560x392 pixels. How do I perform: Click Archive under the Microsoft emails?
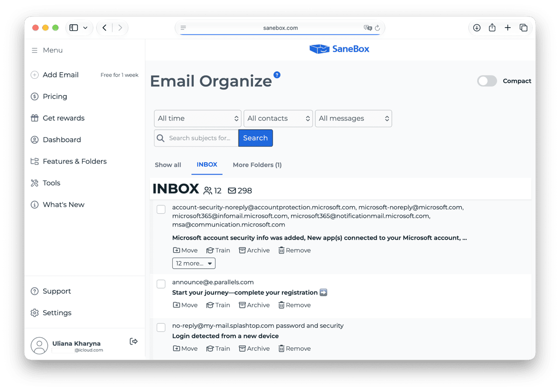254,251
